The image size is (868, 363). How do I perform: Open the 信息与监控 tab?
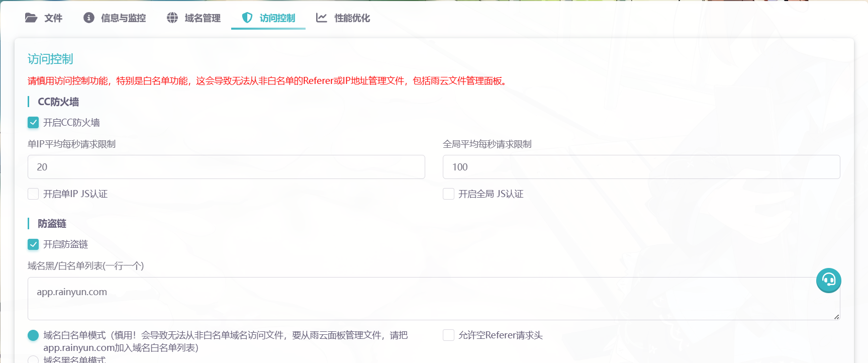(x=123, y=18)
